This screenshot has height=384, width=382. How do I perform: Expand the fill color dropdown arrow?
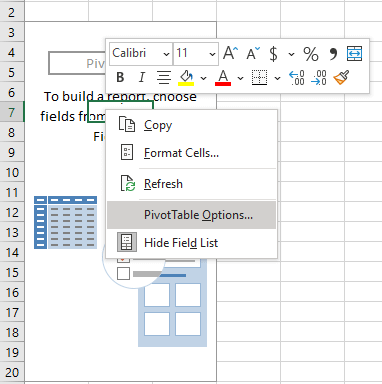click(203, 78)
